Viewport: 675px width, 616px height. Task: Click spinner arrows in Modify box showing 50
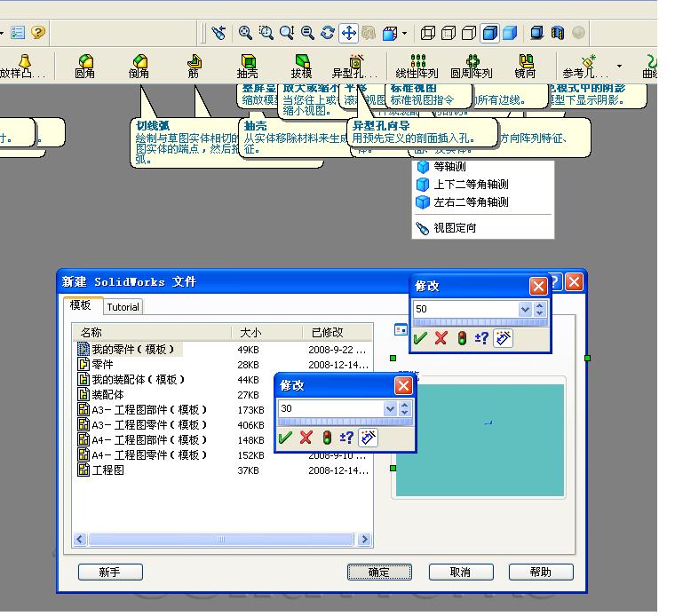pyautogui.click(x=540, y=309)
